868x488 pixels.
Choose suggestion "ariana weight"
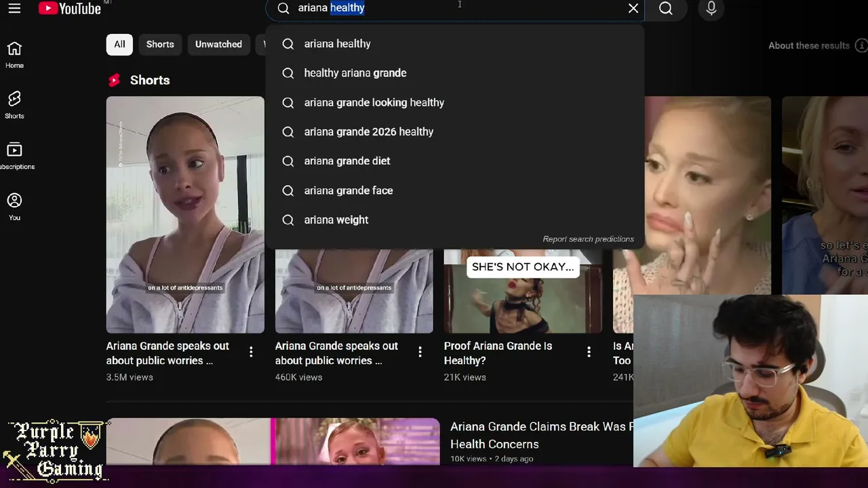(x=454, y=220)
